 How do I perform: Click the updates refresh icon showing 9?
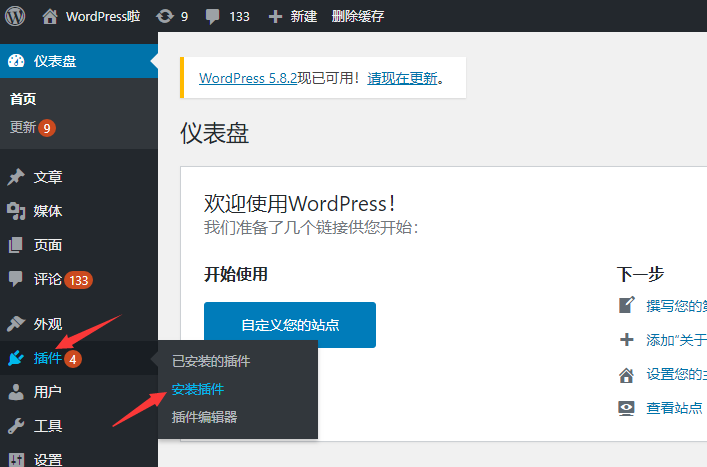(x=165, y=17)
